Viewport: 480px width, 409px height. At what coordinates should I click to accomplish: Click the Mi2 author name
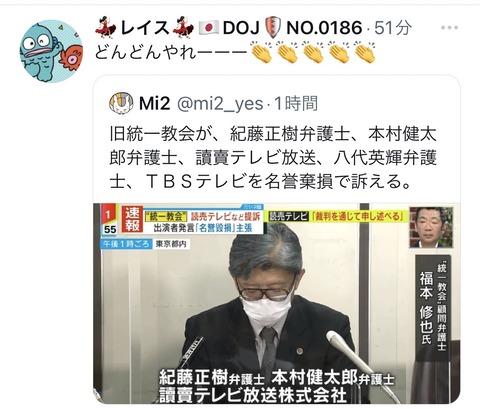154,104
